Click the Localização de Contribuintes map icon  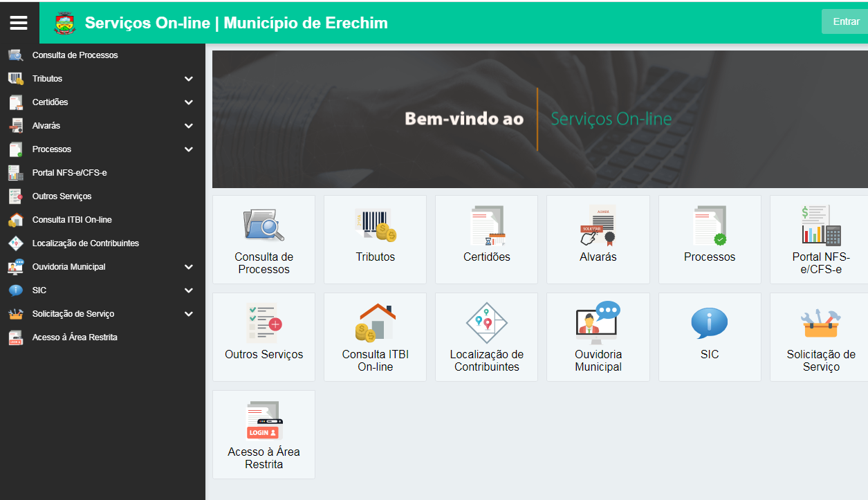487,323
